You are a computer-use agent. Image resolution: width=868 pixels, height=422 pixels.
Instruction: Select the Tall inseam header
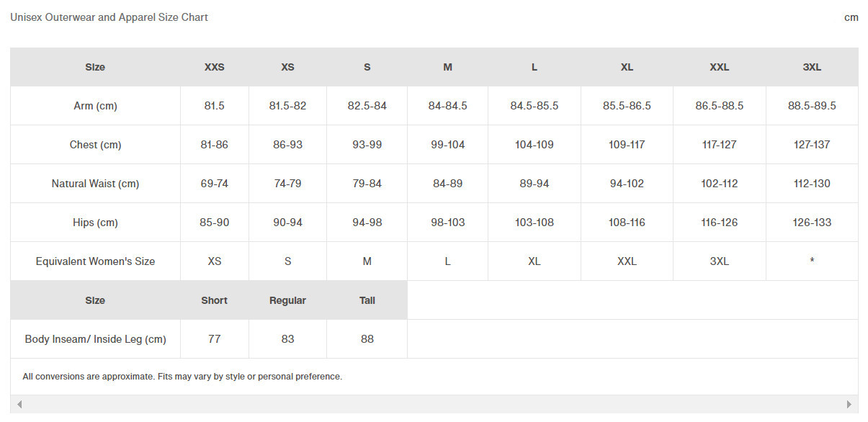[367, 300]
